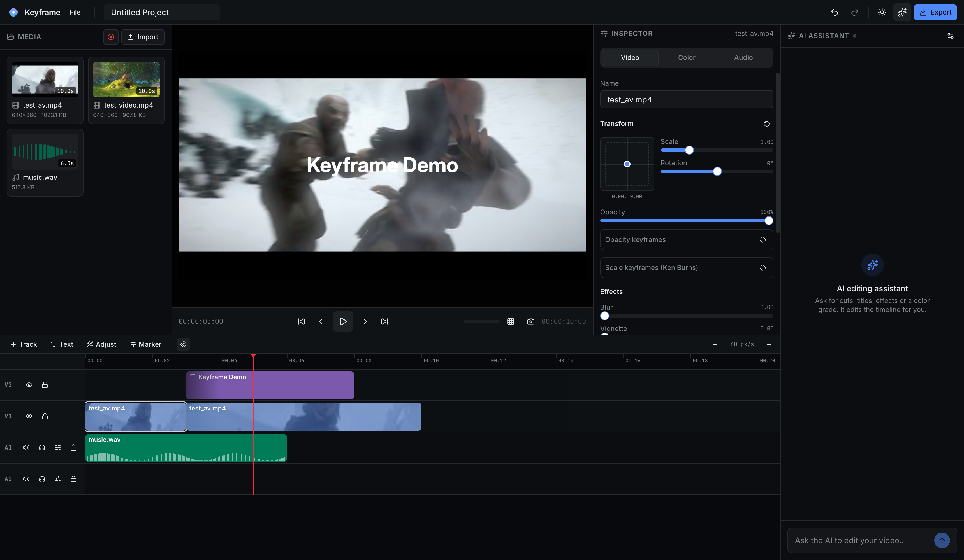The image size is (964, 560).
Task: Toggle V2 track visibility eye
Action: [x=29, y=385]
